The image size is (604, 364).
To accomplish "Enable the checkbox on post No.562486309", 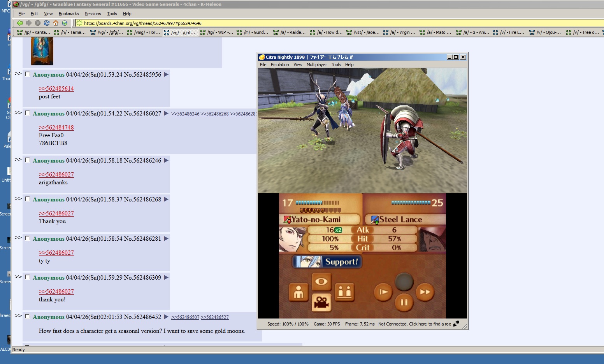I will (x=27, y=277).
